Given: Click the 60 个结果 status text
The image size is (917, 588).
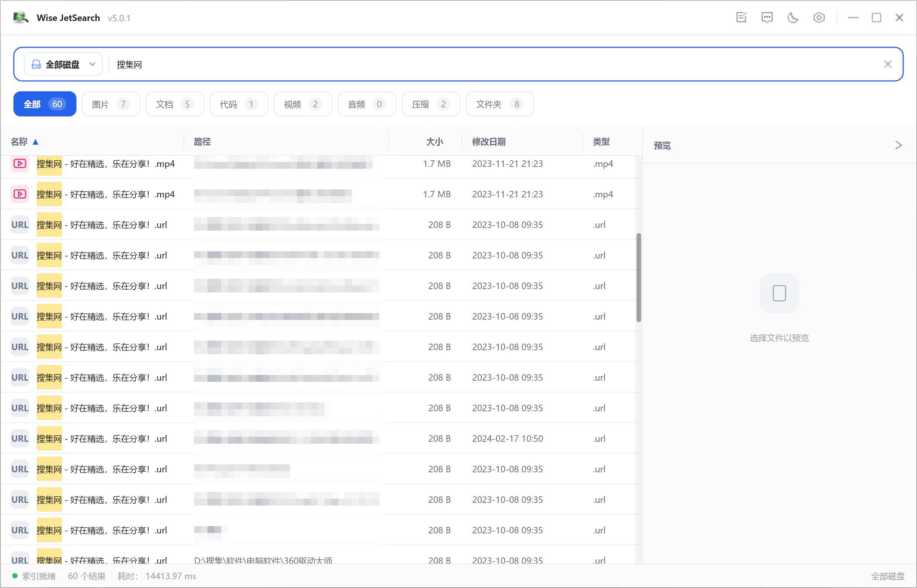Looking at the screenshot, I should [87, 576].
